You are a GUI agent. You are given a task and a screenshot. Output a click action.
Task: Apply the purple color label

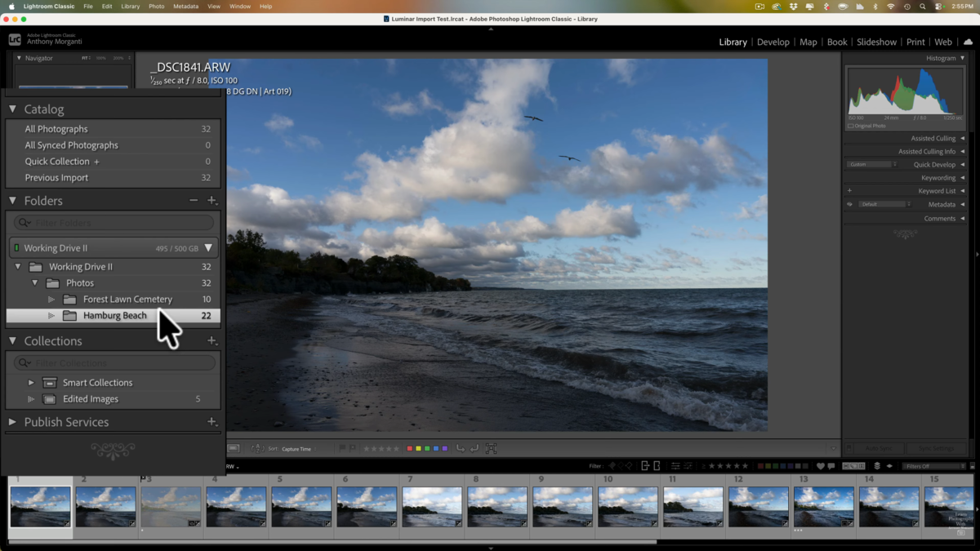click(444, 449)
